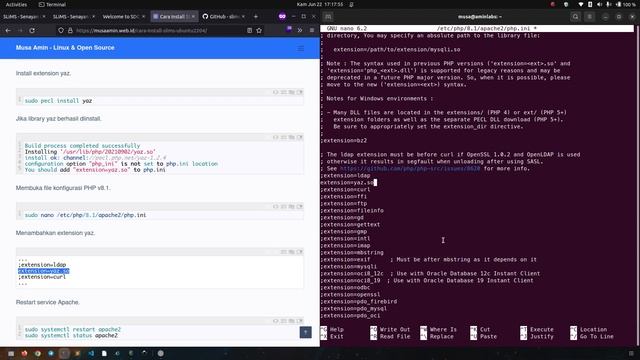640x360 pixels.
Task: Click the Go To Line shortcut in nano
Action: (592, 336)
